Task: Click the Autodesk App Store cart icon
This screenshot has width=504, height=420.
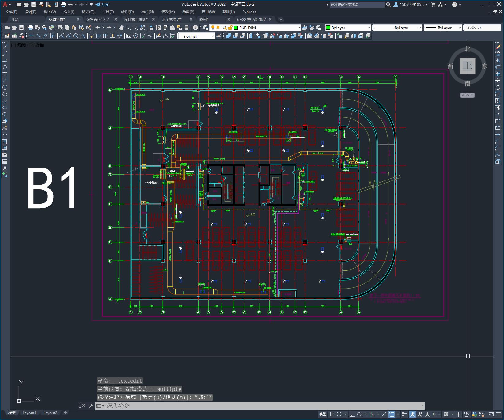Action: [433, 5]
